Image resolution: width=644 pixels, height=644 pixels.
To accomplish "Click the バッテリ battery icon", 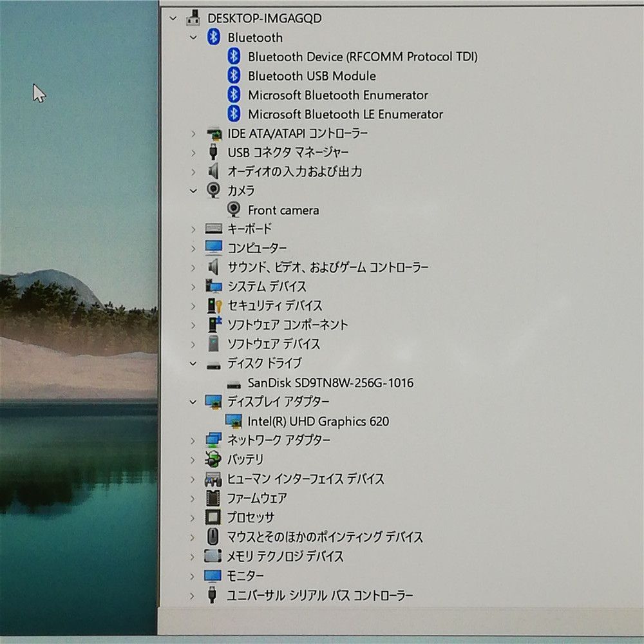I will pyautogui.click(x=213, y=459).
